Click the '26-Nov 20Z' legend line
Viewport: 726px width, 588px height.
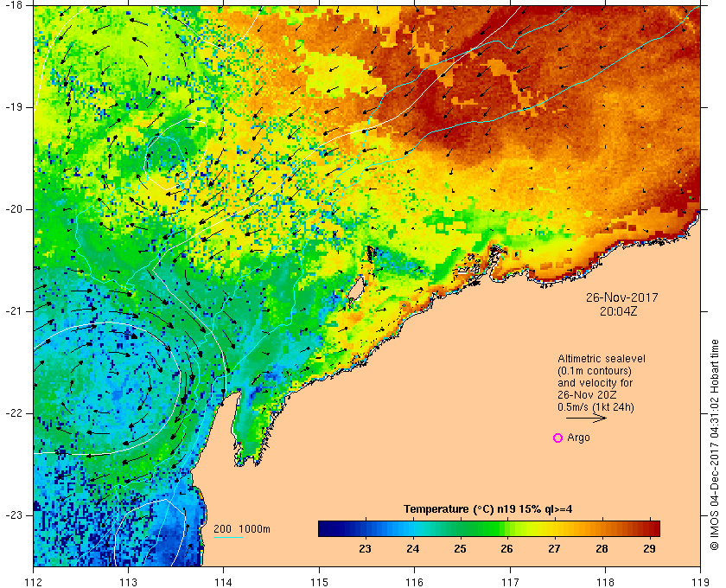point(587,395)
